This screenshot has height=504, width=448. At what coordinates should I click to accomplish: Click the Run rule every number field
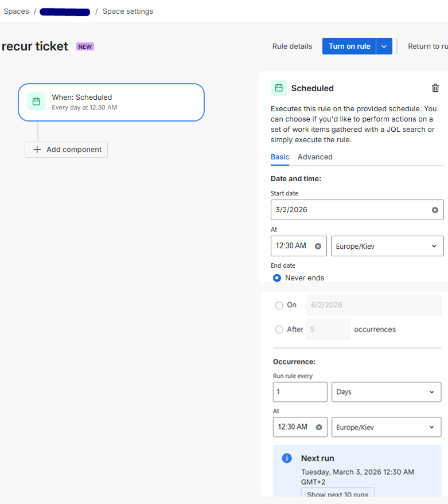[x=300, y=392]
